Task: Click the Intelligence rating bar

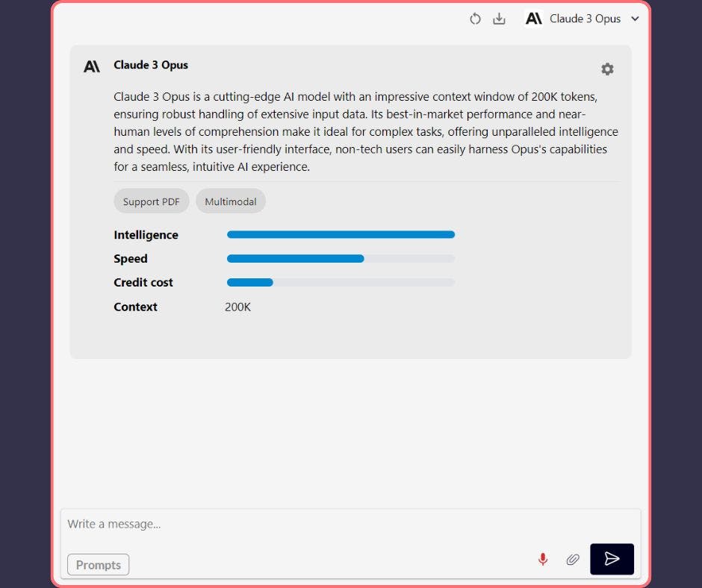Action: [341, 234]
